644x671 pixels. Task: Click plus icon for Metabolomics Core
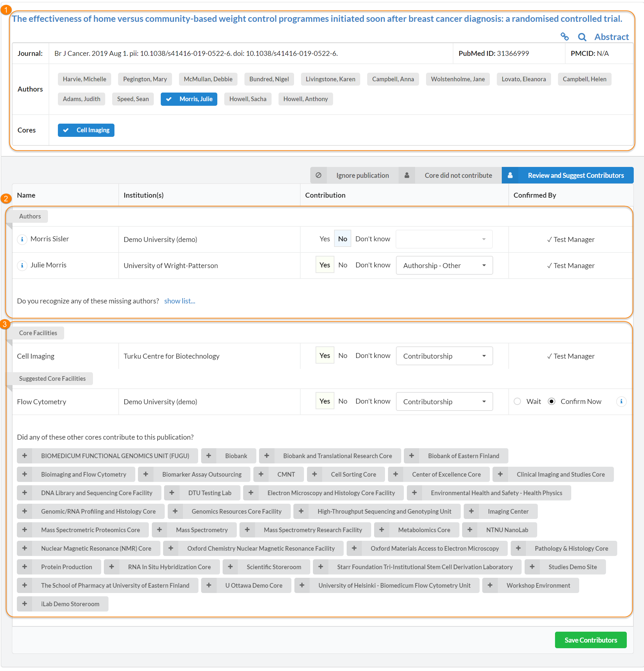pyautogui.click(x=382, y=530)
